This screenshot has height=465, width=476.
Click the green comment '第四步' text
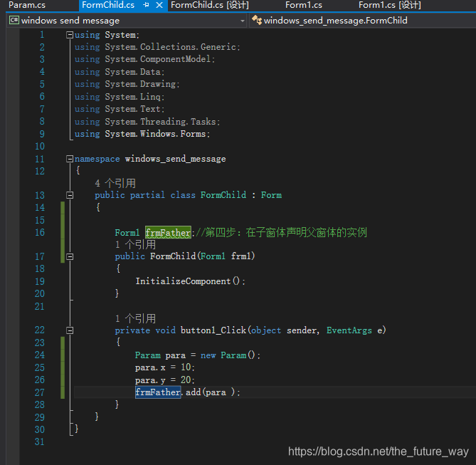coord(220,233)
